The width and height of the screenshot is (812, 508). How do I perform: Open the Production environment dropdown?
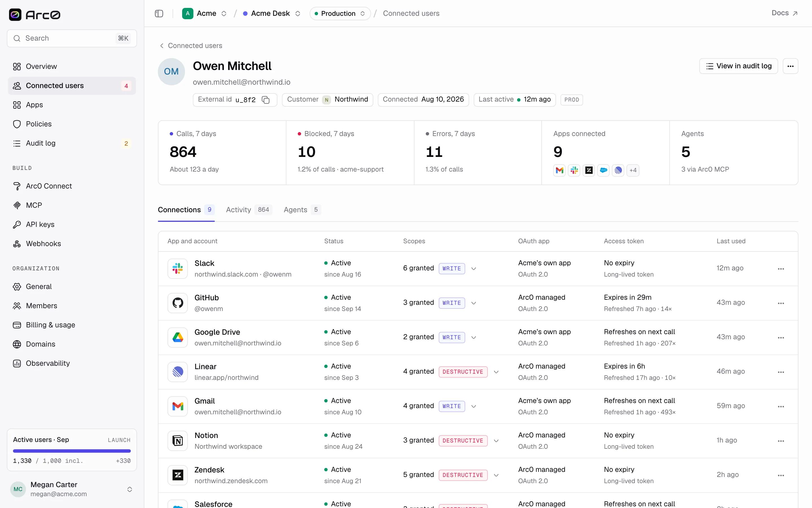click(339, 14)
